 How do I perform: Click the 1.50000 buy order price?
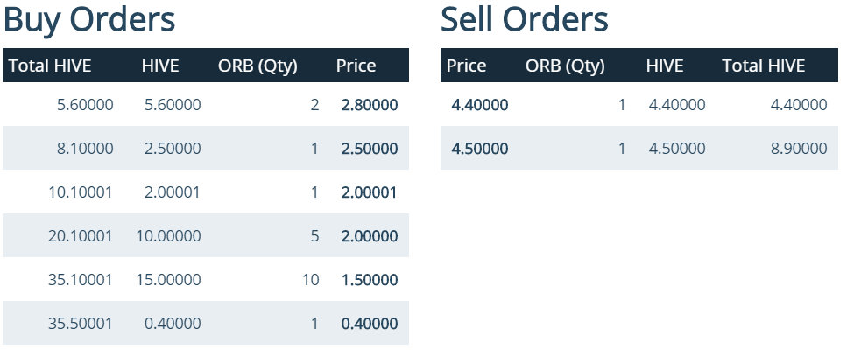point(370,279)
